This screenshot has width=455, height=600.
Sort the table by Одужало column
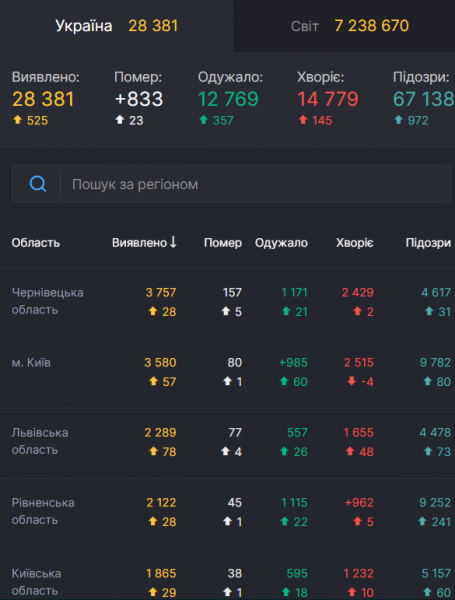(x=281, y=243)
